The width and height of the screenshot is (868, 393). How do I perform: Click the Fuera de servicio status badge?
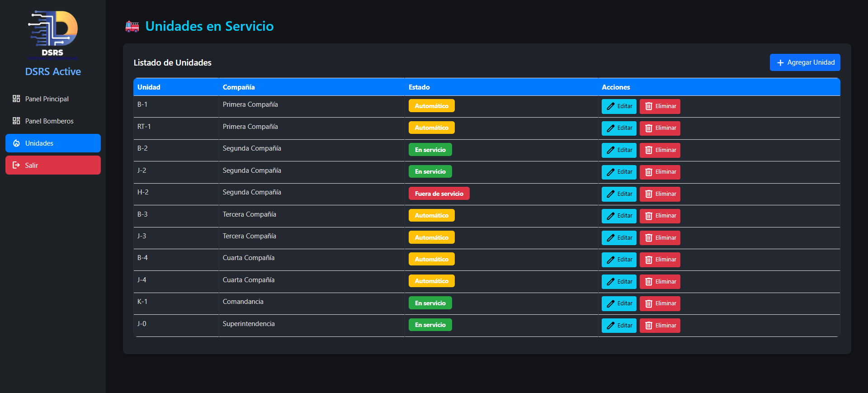point(439,194)
